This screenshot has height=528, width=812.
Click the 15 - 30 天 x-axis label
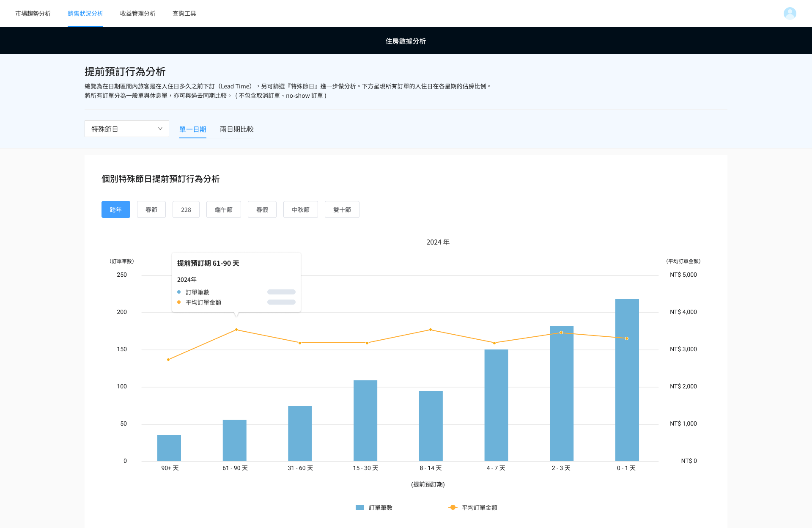[x=365, y=468]
